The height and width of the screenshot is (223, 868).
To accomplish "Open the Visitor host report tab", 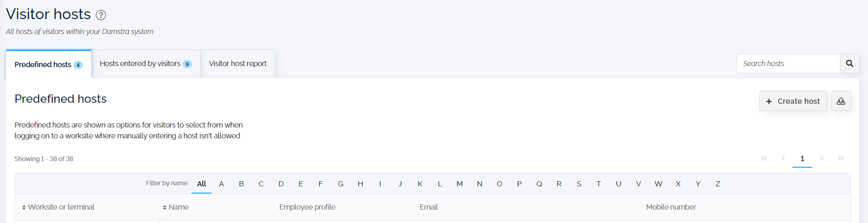I will pos(238,63).
